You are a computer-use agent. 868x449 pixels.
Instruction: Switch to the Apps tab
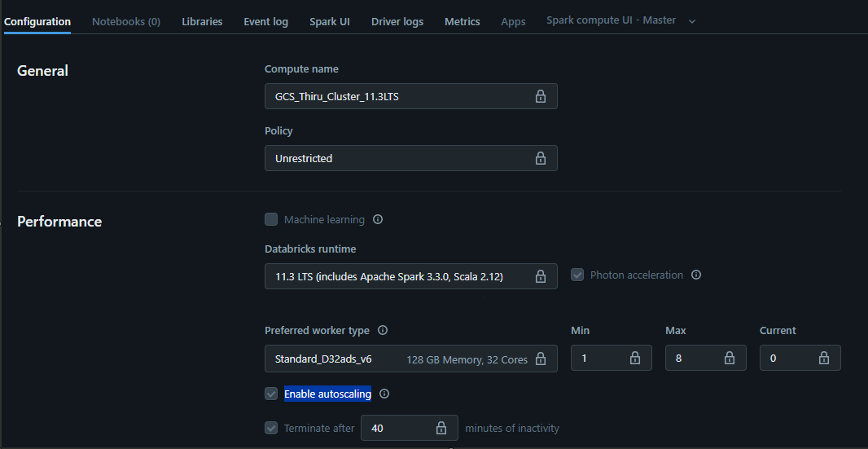click(x=513, y=22)
